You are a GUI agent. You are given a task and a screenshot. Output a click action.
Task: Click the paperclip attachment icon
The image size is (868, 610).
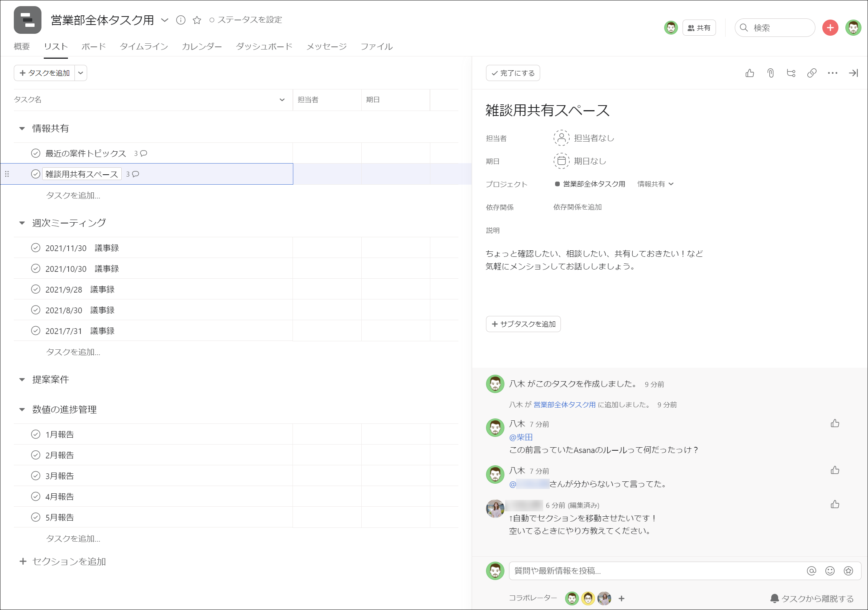point(770,73)
